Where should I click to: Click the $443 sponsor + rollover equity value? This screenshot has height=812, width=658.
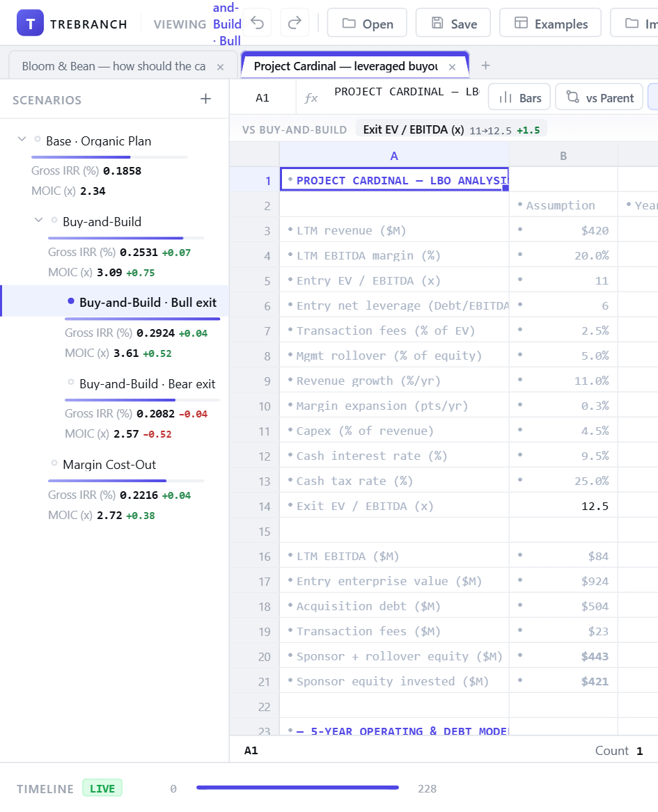(x=563, y=657)
